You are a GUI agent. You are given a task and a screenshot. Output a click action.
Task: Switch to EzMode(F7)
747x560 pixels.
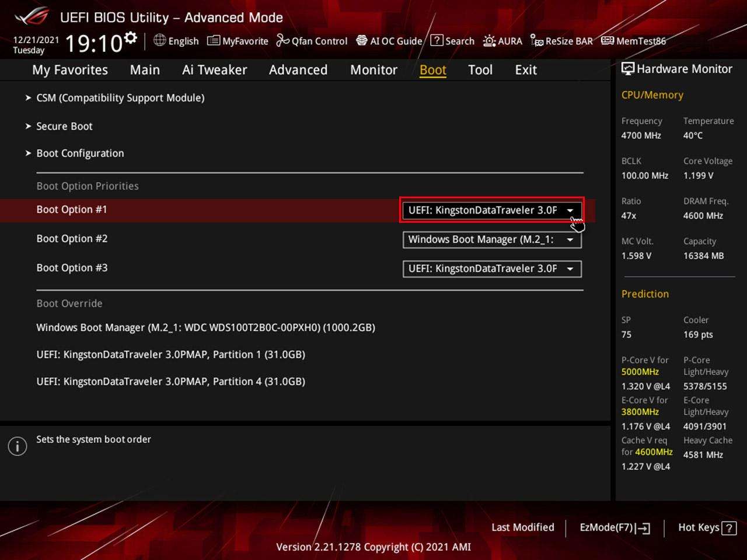[615, 528]
